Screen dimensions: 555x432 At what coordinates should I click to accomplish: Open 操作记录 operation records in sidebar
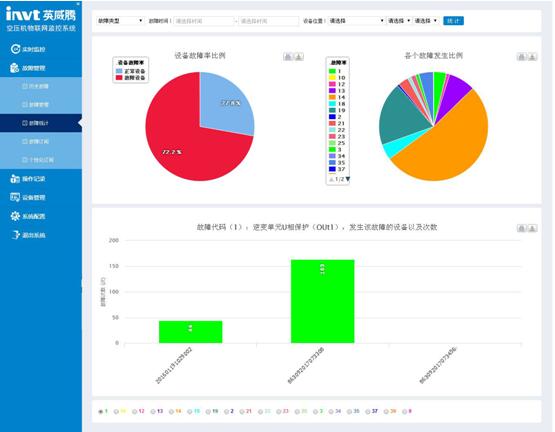point(28,179)
